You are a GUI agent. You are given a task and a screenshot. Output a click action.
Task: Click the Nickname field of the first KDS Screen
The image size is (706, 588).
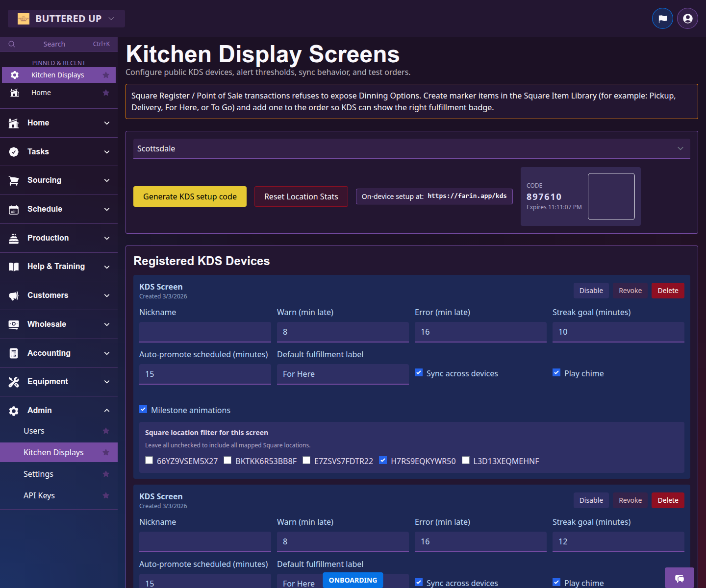coord(205,332)
